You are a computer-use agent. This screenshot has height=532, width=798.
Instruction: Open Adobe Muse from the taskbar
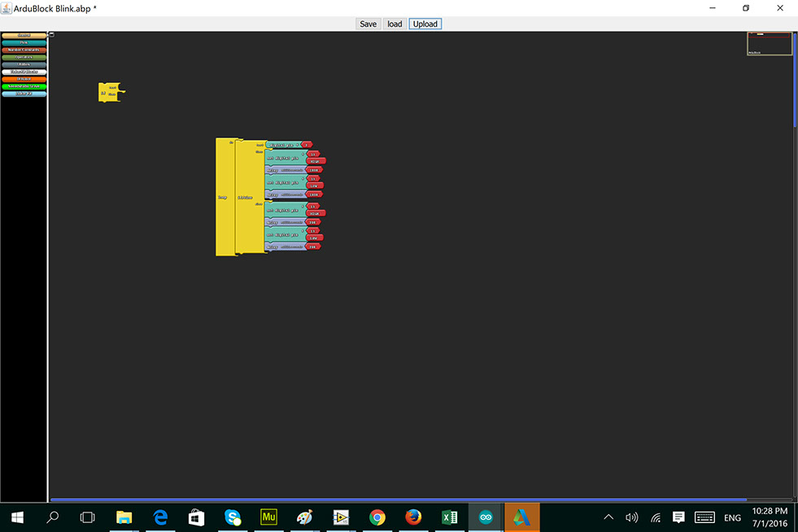268,517
